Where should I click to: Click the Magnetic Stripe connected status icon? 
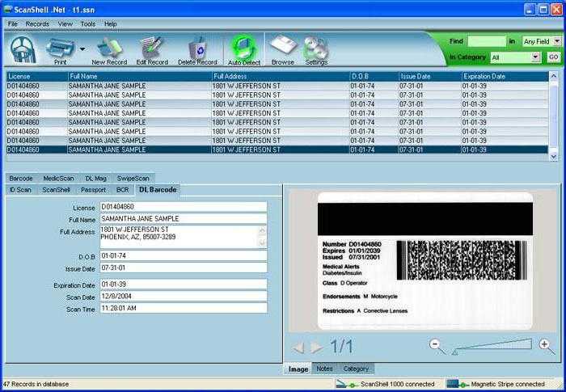pos(458,384)
